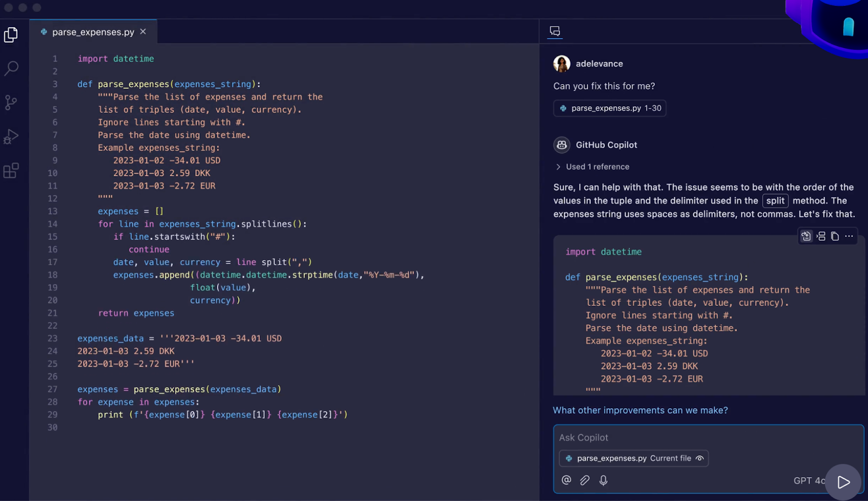The image size is (868, 501).
Task: Apply Copilot's code suggestion in editor
Action: 806,236
